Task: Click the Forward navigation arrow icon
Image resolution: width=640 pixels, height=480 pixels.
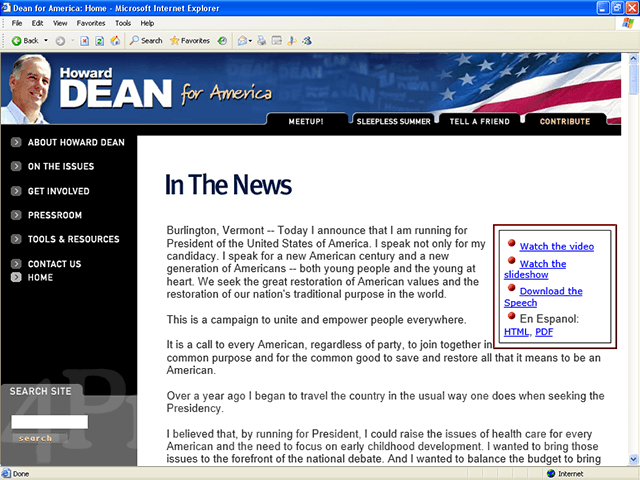Action: coord(60,41)
